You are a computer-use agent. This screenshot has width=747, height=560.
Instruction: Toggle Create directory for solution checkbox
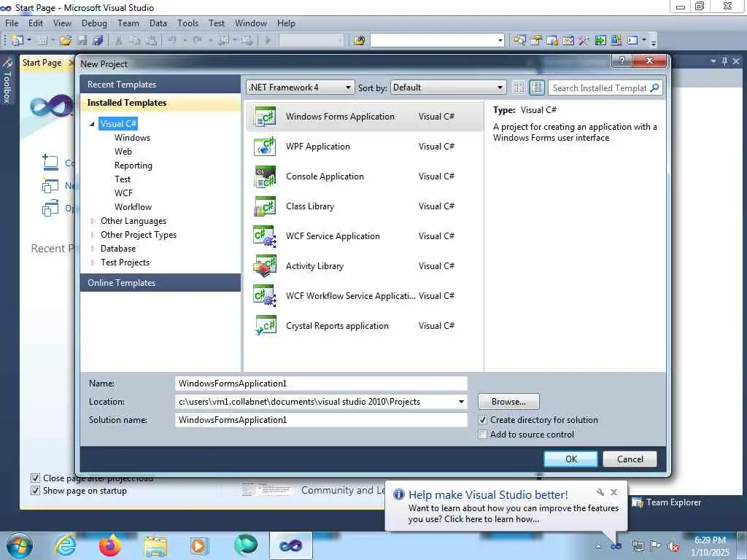483,420
